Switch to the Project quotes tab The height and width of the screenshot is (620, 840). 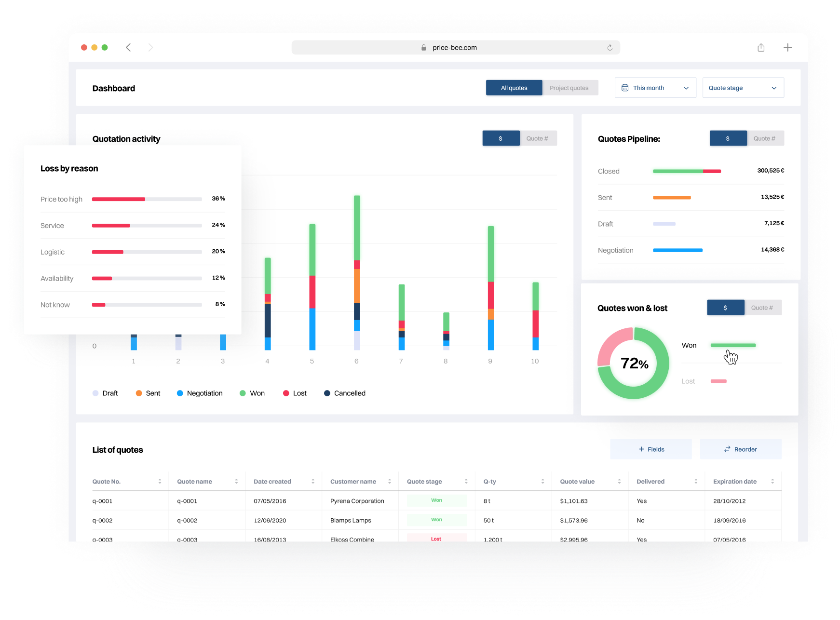(x=569, y=88)
